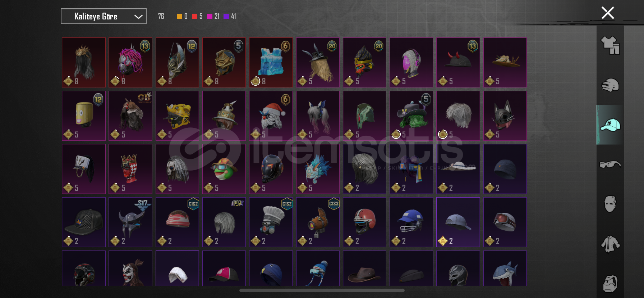Select the cap headwear category icon
Image resolution: width=644 pixels, height=298 pixels.
610,125
